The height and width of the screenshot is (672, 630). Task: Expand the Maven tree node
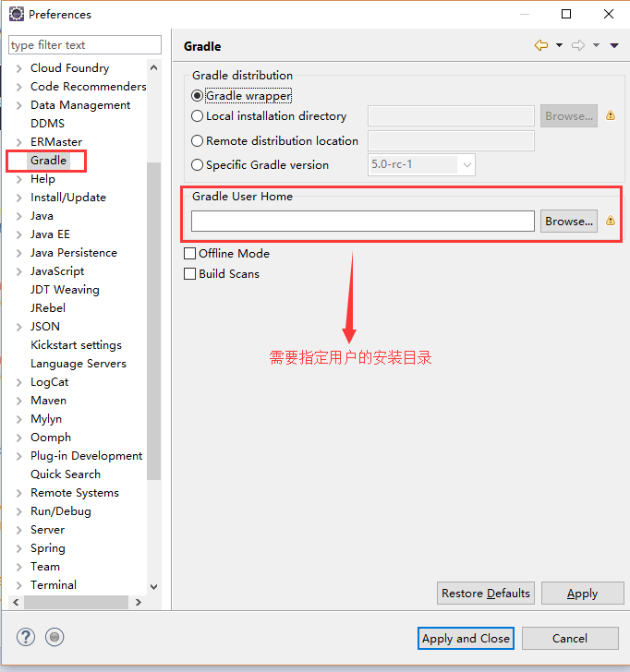(18, 401)
